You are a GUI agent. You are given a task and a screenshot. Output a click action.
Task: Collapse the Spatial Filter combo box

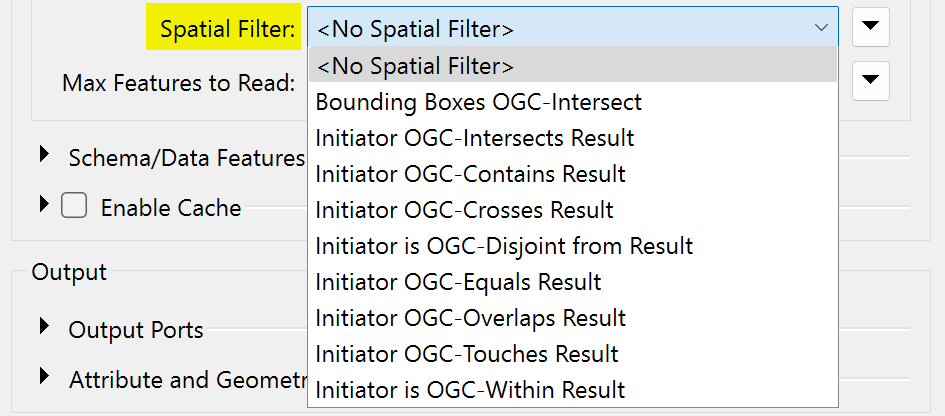tap(822, 28)
